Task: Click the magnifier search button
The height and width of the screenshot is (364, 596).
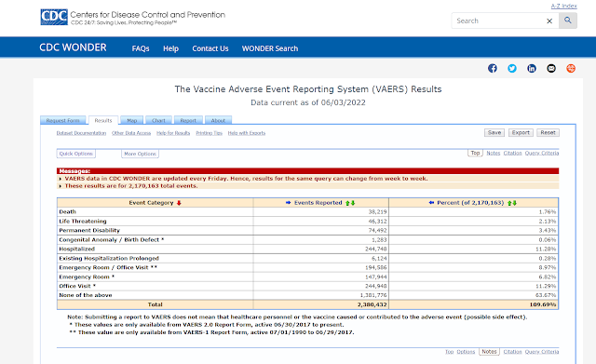Action: click(568, 20)
